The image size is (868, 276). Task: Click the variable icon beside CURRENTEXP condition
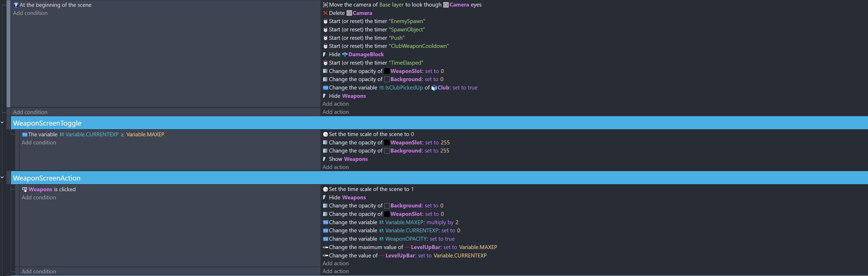[25, 135]
